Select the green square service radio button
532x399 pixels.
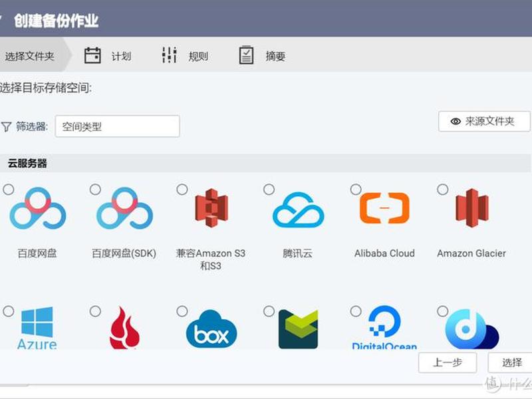(x=269, y=311)
